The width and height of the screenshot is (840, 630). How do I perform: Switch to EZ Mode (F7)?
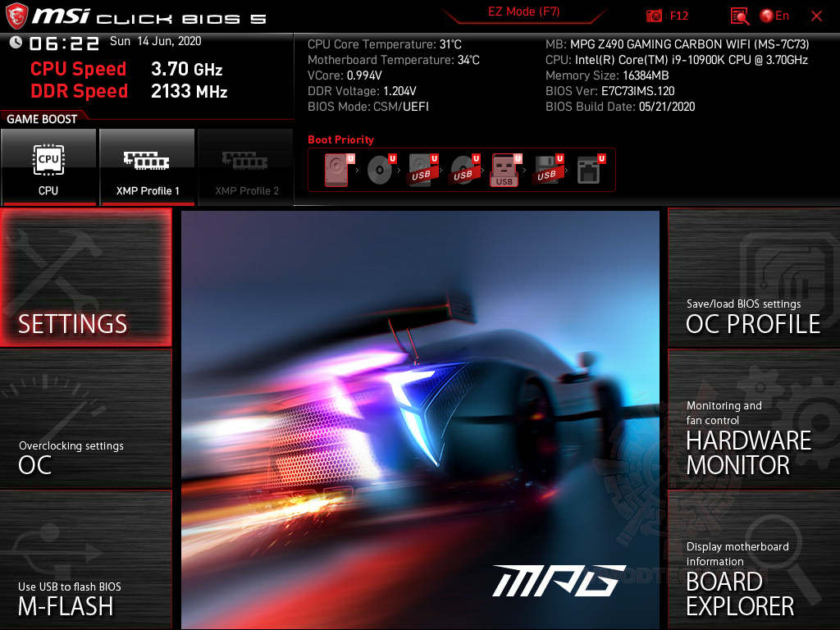tap(524, 12)
